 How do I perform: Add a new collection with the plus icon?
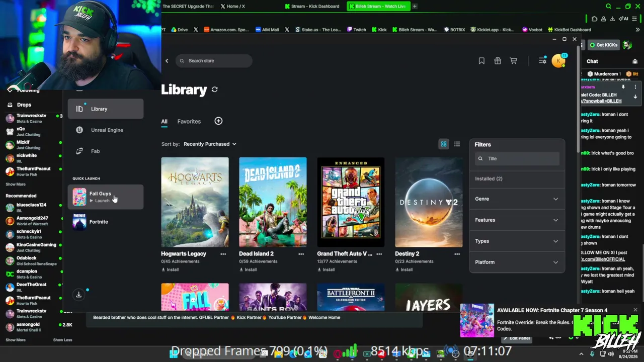(218, 121)
